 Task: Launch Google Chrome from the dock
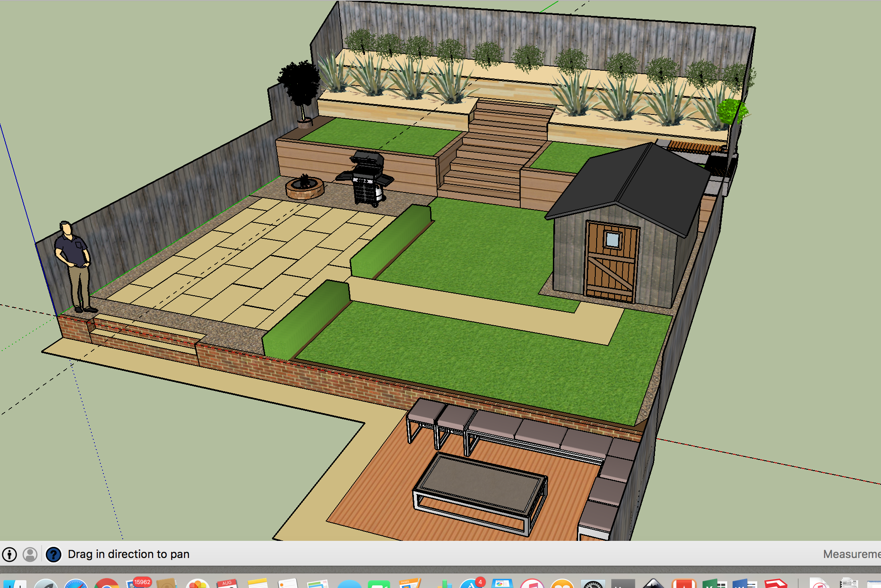[x=106, y=584]
